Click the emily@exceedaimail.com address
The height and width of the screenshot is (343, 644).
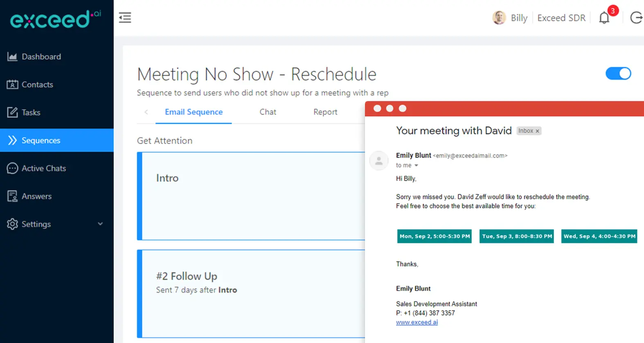470,156
